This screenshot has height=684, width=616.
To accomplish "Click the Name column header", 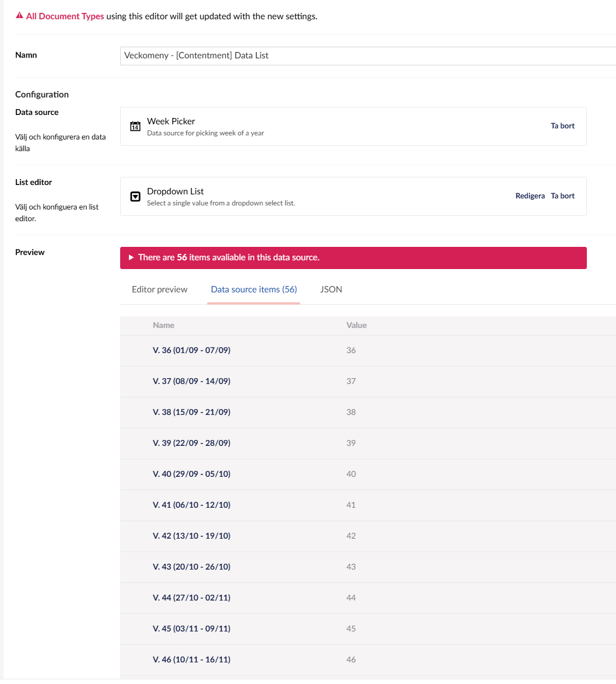I will (163, 326).
